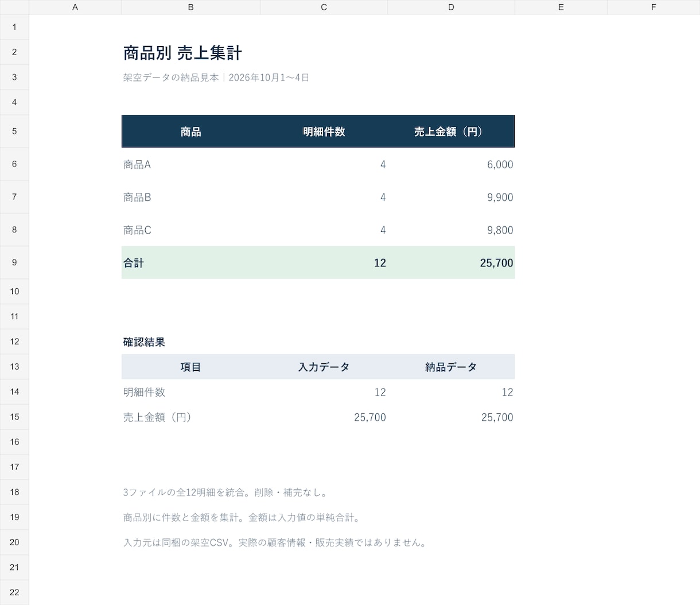Image resolution: width=700 pixels, height=605 pixels.
Task: Click the 確認結果 heading cell
Action: (x=191, y=342)
